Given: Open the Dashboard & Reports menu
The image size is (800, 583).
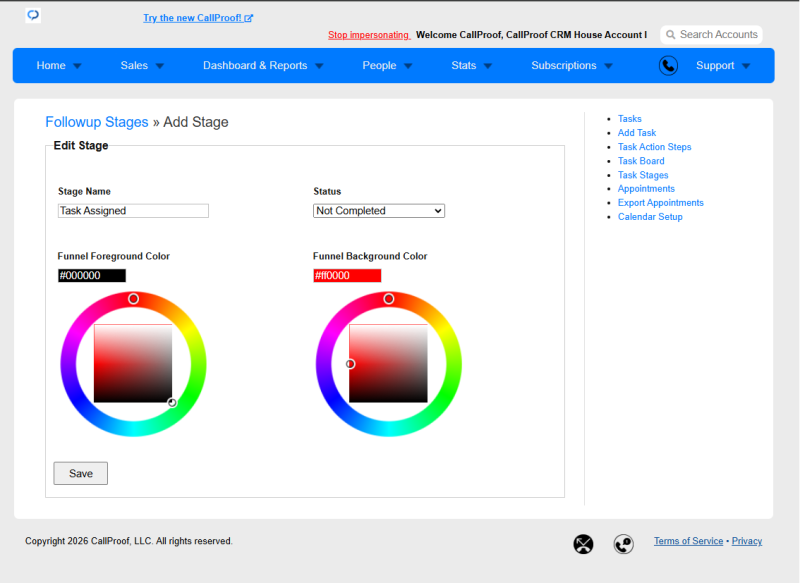Looking at the screenshot, I should coord(255,65).
